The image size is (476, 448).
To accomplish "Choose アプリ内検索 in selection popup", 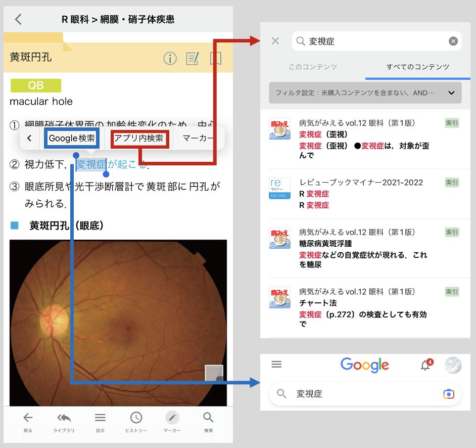I will pos(139,138).
